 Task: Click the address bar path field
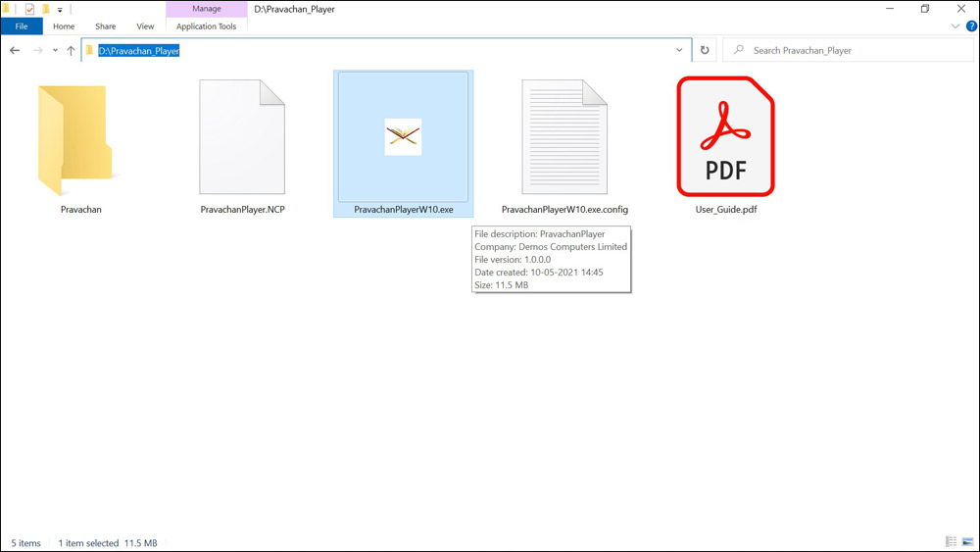(x=386, y=50)
